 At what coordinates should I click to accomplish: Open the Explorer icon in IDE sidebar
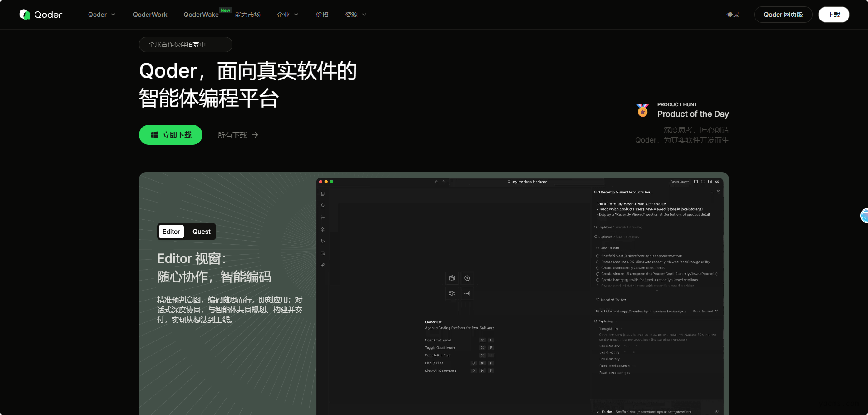323,194
